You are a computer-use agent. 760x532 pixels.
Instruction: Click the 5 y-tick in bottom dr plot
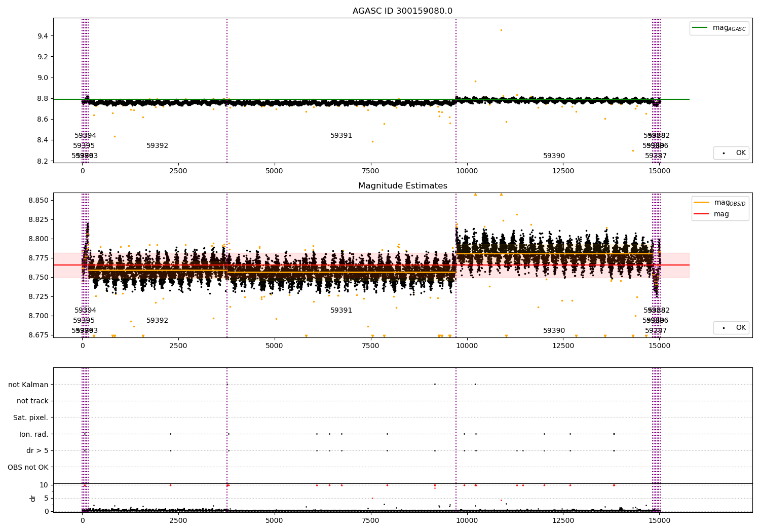coord(46,498)
